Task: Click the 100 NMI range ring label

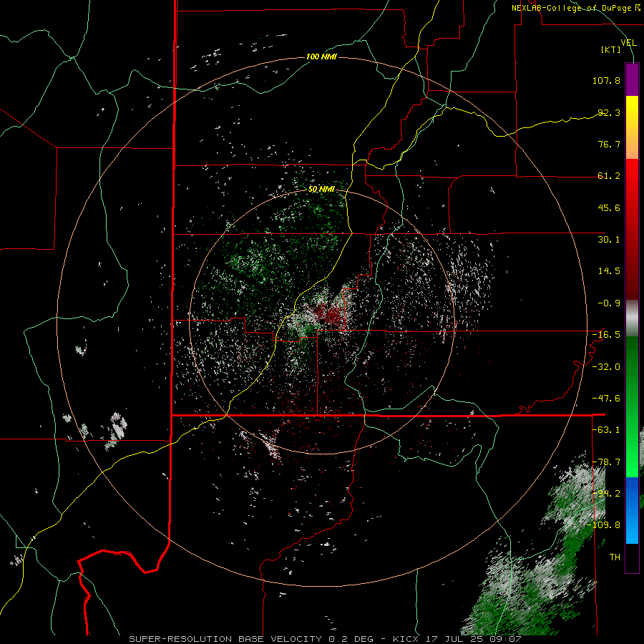Action: coord(321,57)
